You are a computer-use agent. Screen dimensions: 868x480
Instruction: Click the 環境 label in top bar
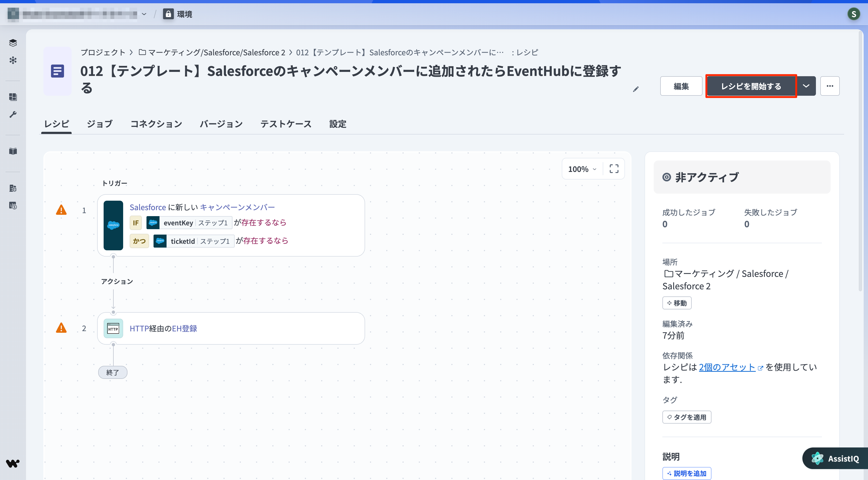click(184, 14)
